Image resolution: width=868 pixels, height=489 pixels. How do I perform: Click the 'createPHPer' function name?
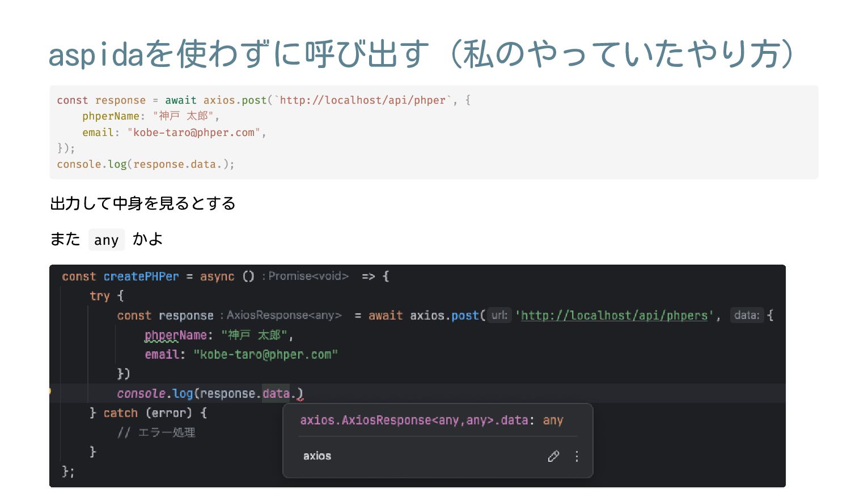[141, 277]
